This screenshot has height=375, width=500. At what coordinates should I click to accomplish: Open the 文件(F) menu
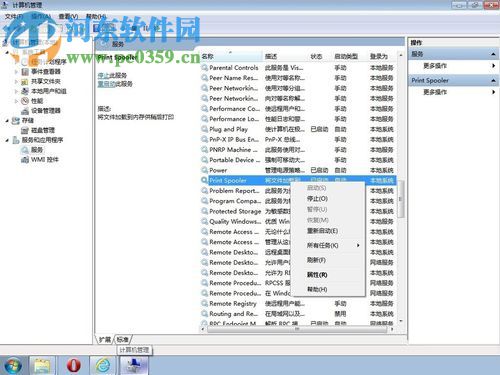click(x=14, y=16)
